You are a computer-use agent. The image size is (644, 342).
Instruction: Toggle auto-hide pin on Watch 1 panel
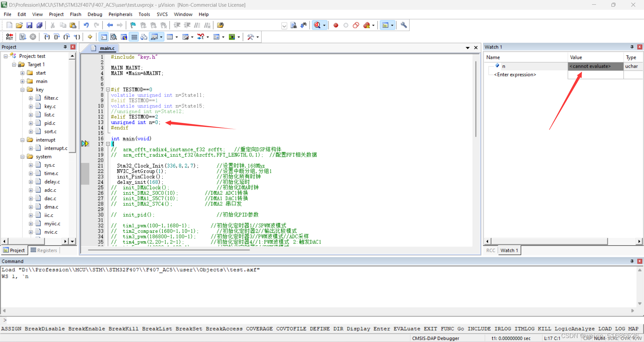[x=632, y=47]
